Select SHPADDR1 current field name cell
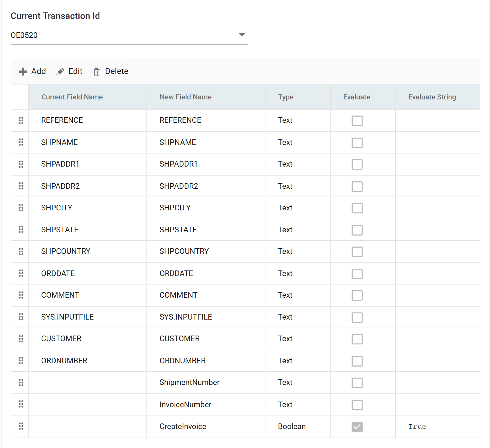 click(x=88, y=164)
